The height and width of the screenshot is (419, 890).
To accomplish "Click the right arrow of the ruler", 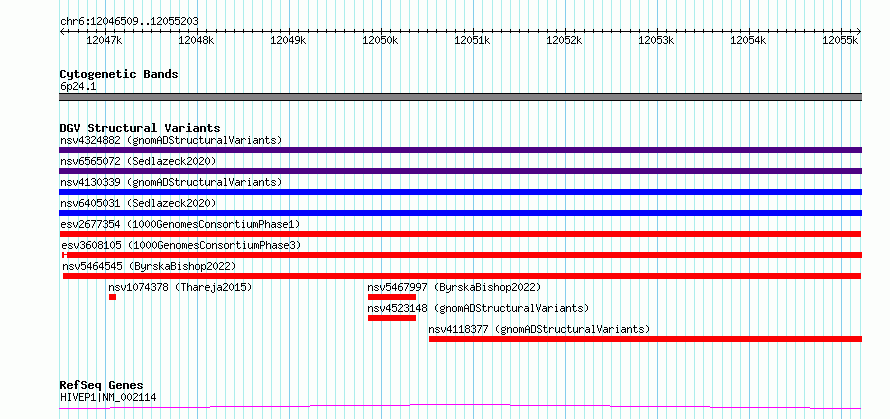I will pyautogui.click(x=859, y=31).
